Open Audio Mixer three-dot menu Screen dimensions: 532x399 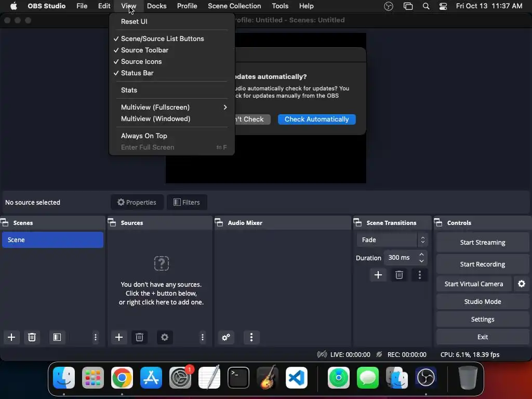pyautogui.click(x=251, y=337)
